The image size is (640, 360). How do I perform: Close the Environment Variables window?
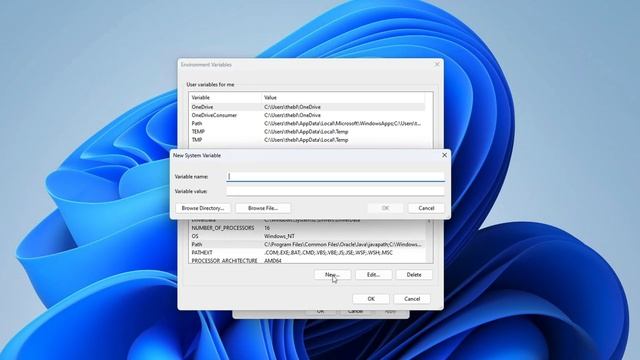point(437,64)
